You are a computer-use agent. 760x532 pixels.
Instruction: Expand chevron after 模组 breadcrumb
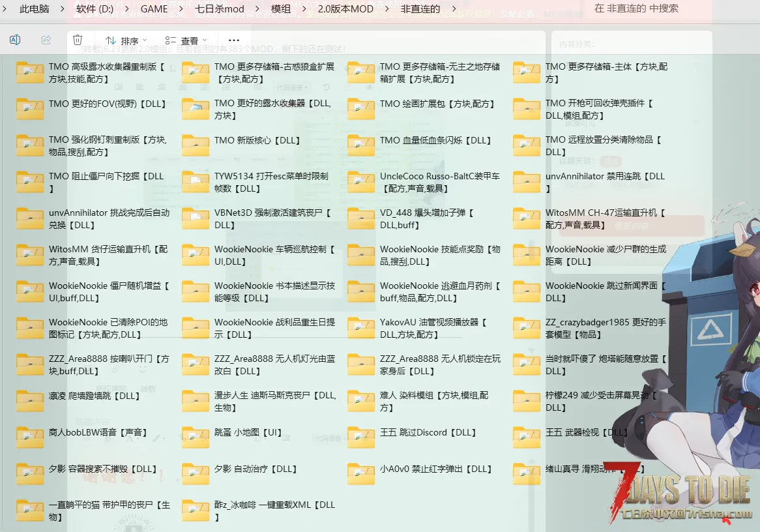tap(304, 8)
